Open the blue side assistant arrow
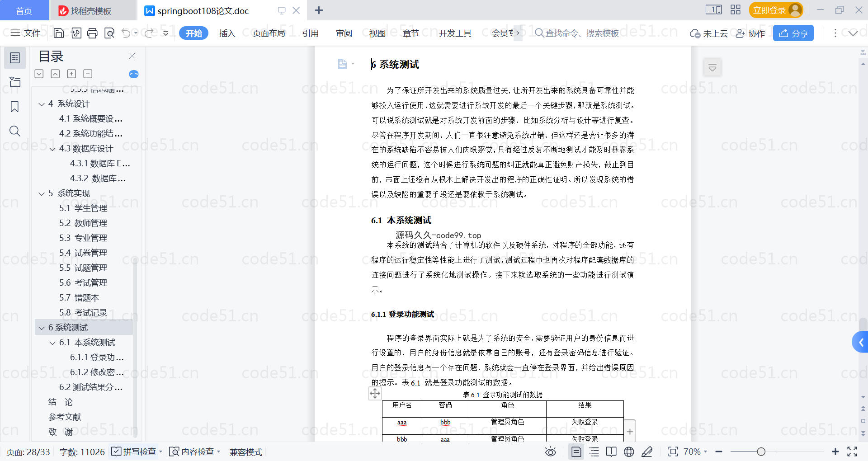 (x=861, y=342)
